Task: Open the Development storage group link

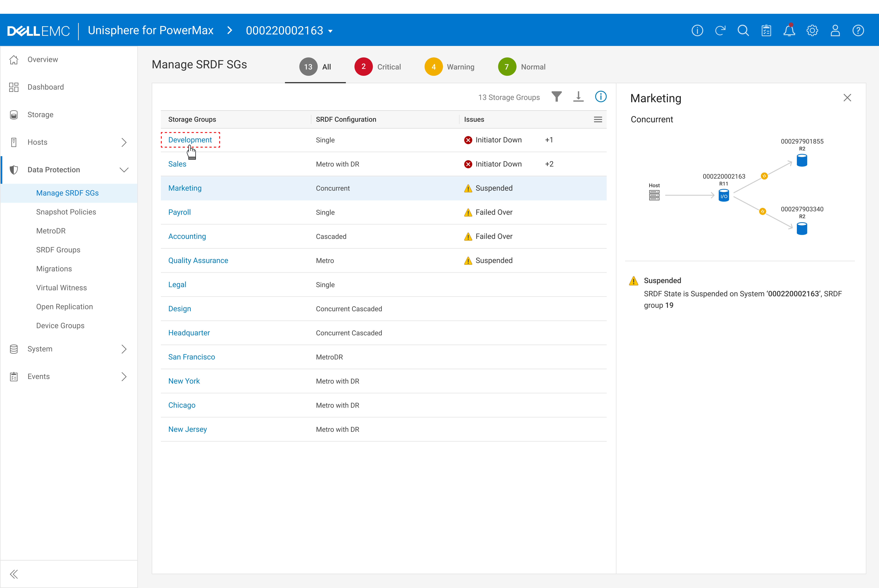Action: 190,140
